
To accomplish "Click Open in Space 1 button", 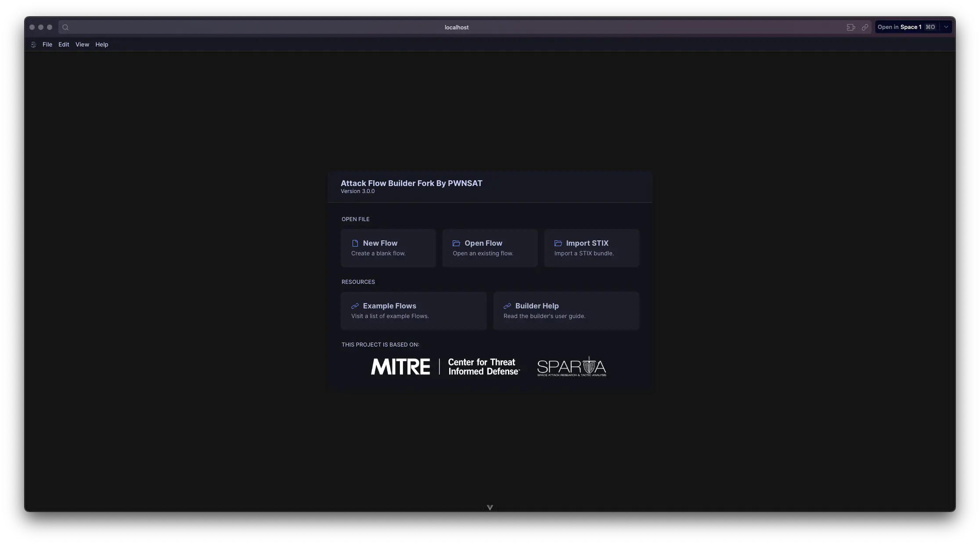I will (x=906, y=27).
